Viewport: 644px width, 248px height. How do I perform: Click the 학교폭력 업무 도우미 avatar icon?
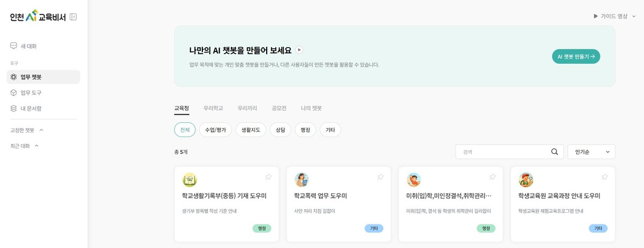pos(302,179)
